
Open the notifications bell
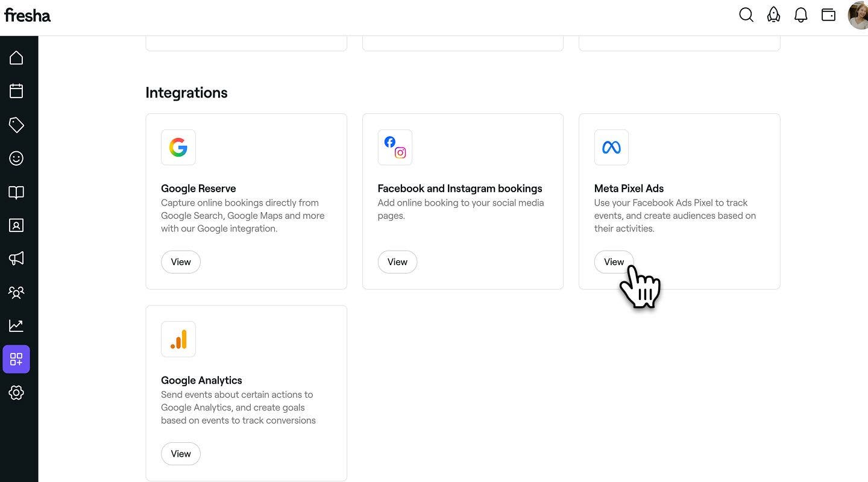click(x=800, y=15)
